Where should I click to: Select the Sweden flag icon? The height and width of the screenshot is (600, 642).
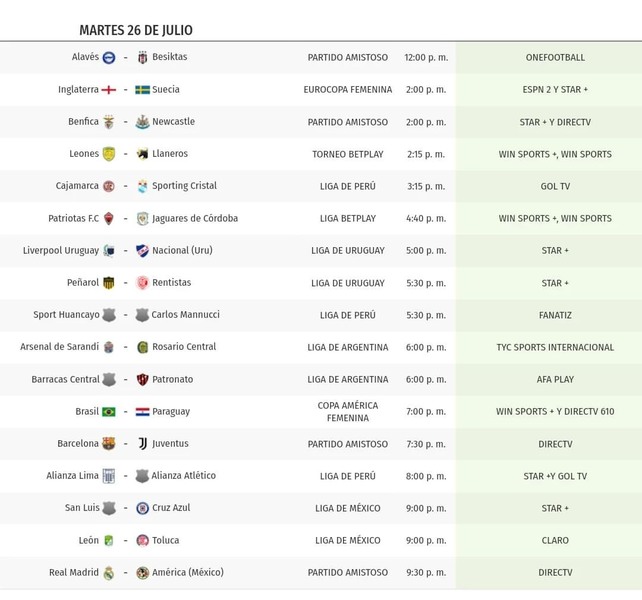tap(142, 90)
